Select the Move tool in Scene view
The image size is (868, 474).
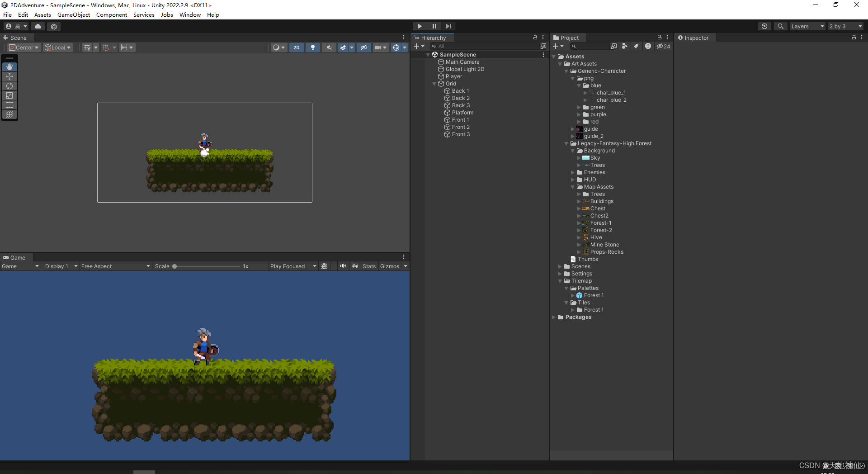[x=9, y=76]
